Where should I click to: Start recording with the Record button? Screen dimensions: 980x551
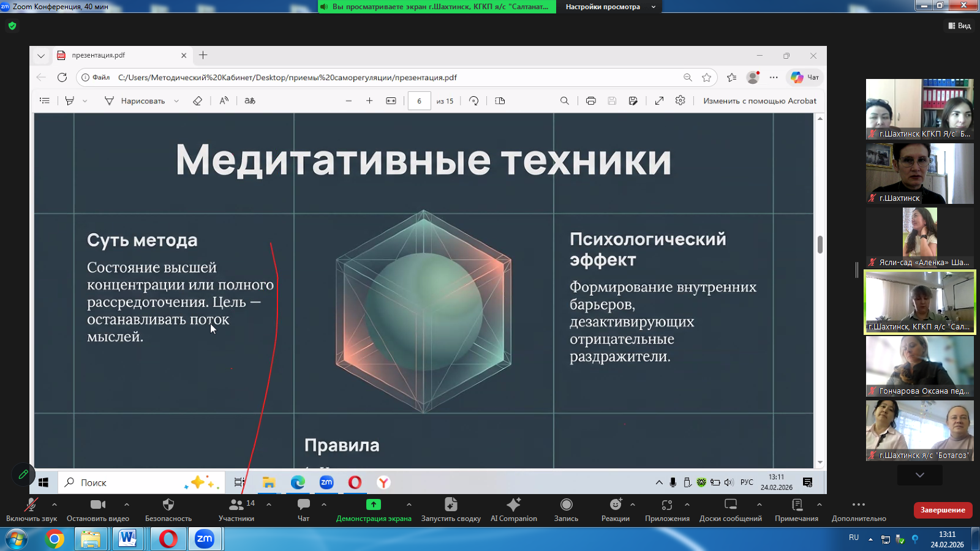tap(566, 509)
